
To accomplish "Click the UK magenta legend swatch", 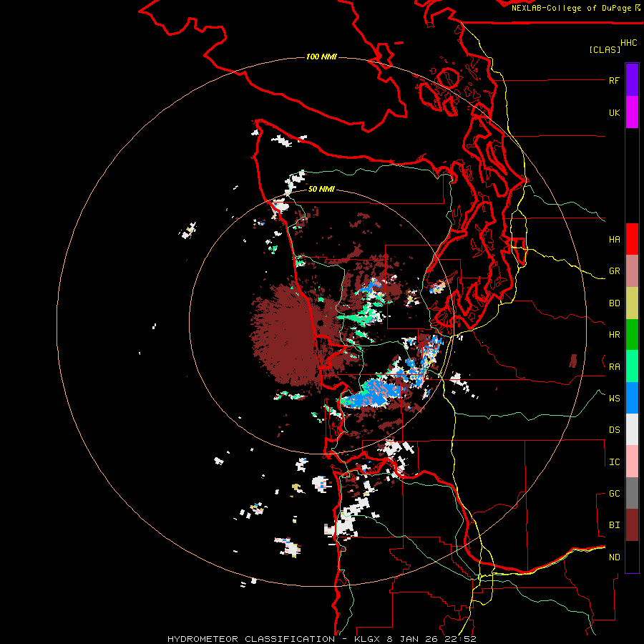I will tap(632, 112).
